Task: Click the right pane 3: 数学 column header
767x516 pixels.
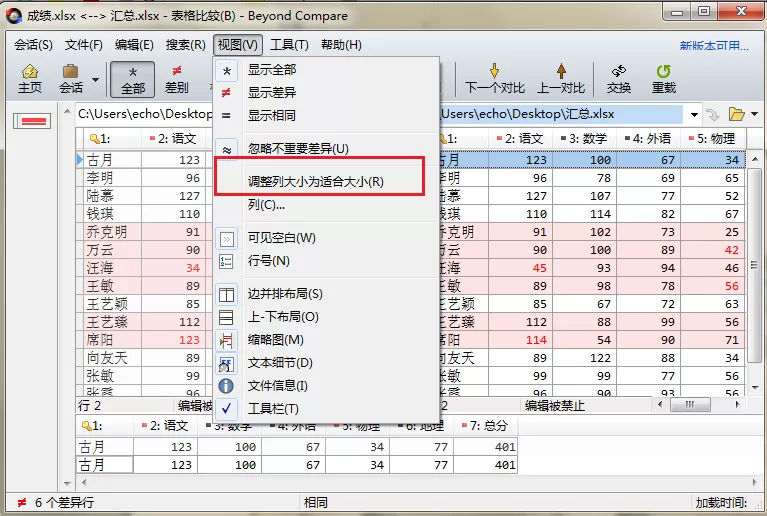Action: pyautogui.click(x=584, y=139)
